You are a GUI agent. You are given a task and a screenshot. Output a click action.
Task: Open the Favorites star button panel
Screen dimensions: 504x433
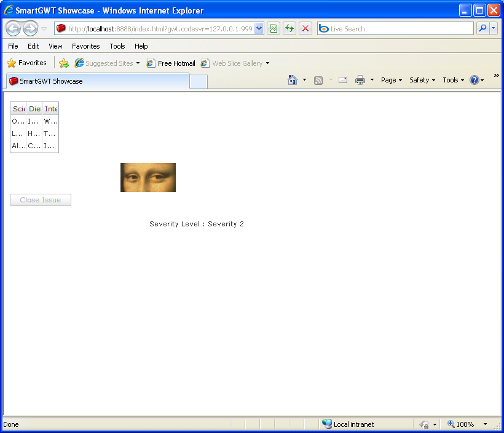point(26,63)
